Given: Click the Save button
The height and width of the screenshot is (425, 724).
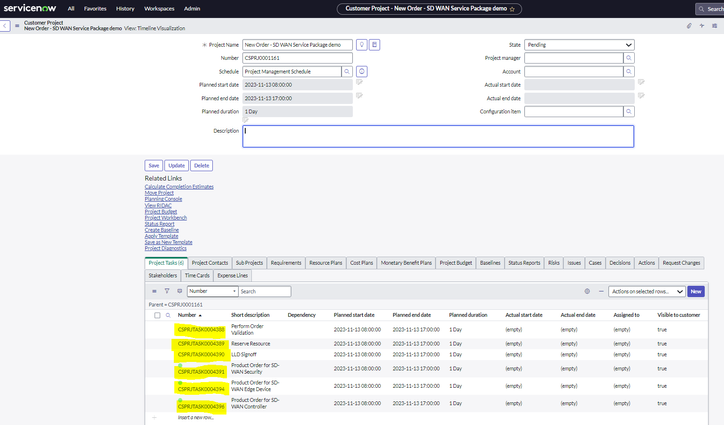Looking at the screenshot, I should point(154,165).
